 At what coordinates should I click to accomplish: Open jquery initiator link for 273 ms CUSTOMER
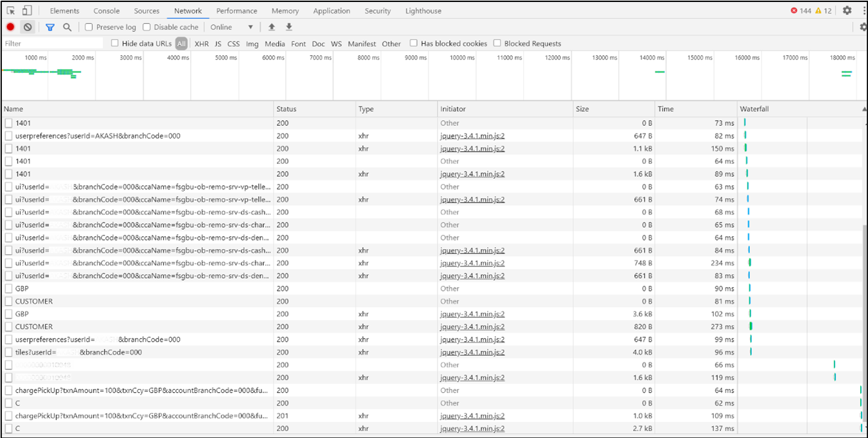point(472,326)
